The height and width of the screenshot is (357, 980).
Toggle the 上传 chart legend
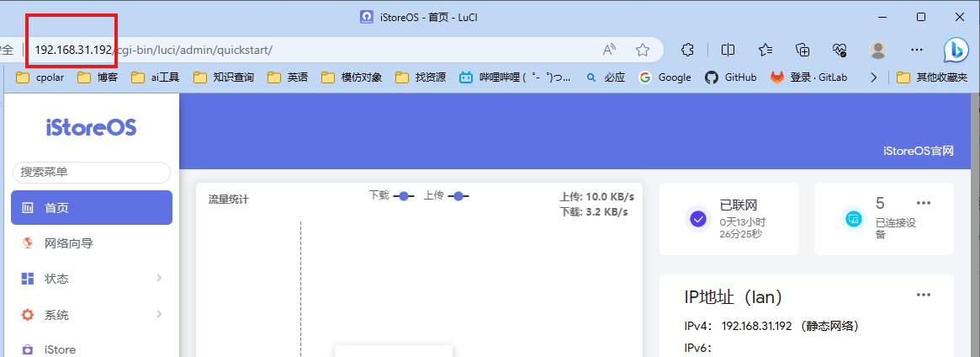pyautogui.click(x=446, y=195)
